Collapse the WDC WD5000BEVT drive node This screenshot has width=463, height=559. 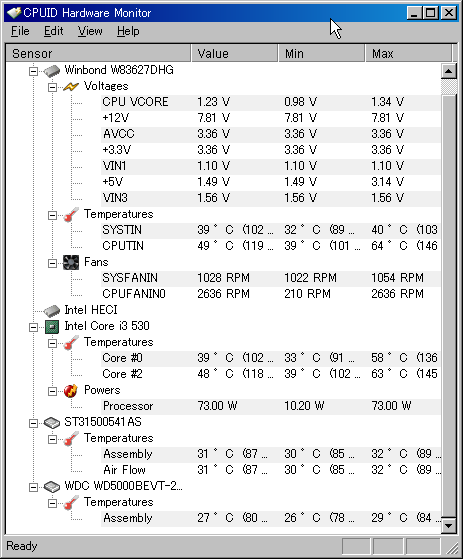[x=33, y=487]
